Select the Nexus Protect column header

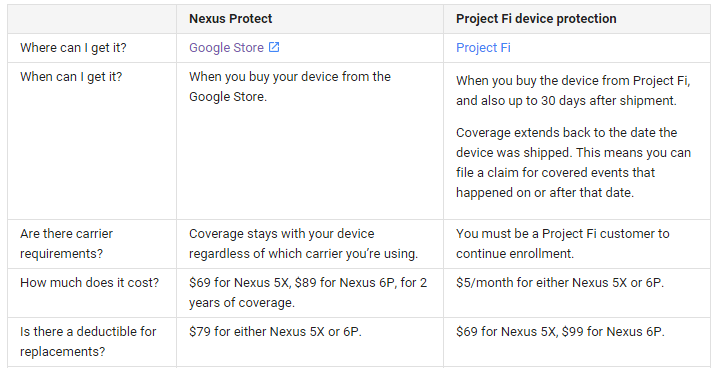point(230,19)
